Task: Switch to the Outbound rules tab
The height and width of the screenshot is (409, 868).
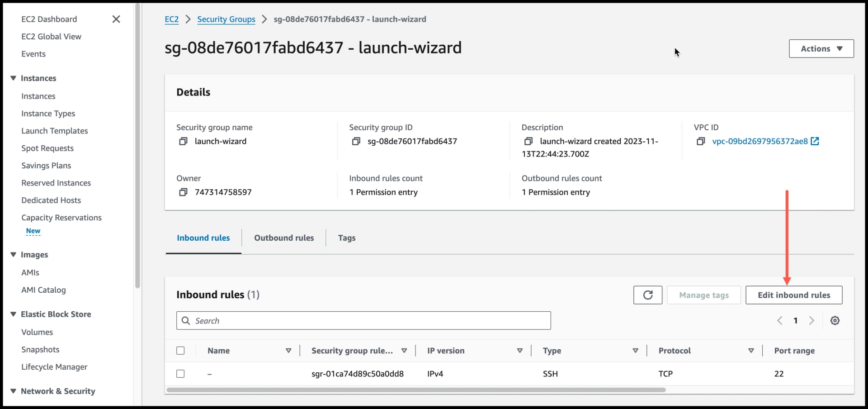Action: 284,238
